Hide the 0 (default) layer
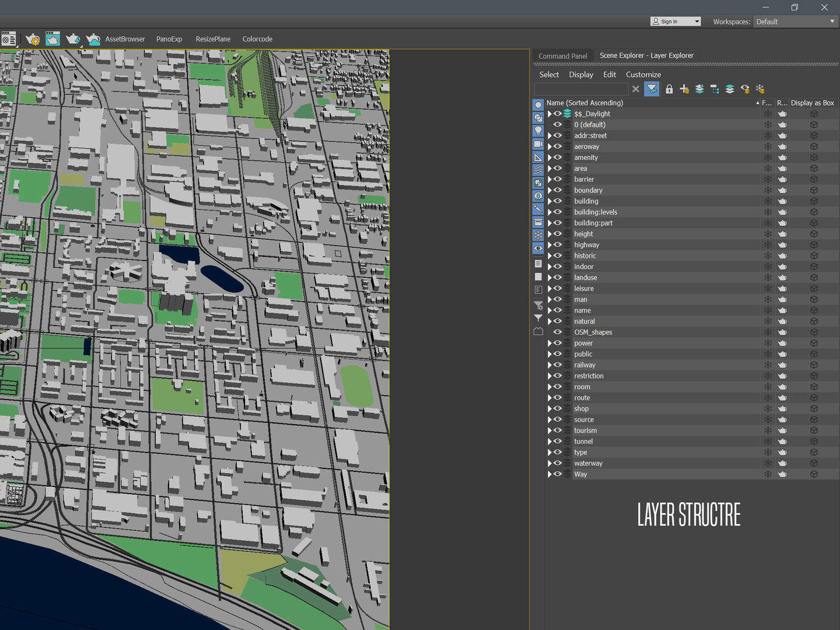 [x=558, y=125]
